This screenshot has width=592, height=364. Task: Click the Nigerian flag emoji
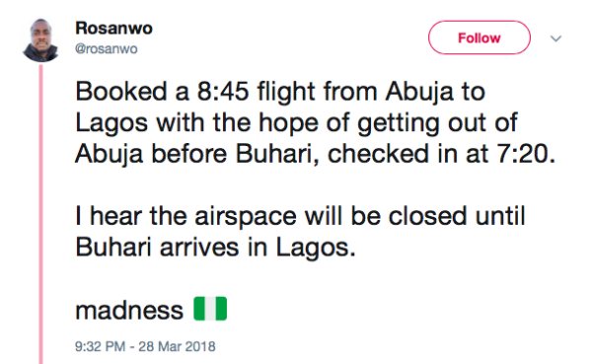[210, 309]
